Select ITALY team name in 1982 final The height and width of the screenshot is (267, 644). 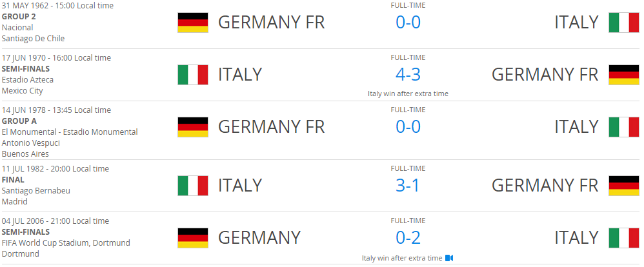click(x=240, y=185)
